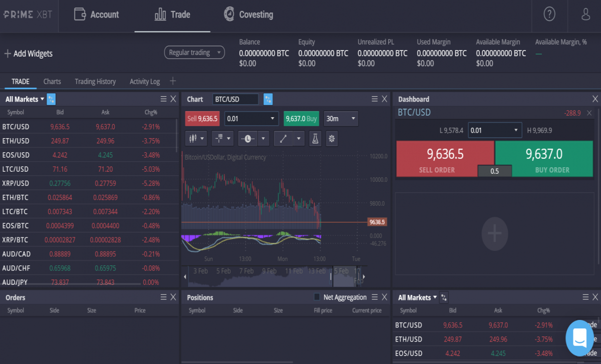The width and height of the screenshot is (601, 364).
Task: Click the Dashboard BUY ORDER tile
Action: [544, 159]
